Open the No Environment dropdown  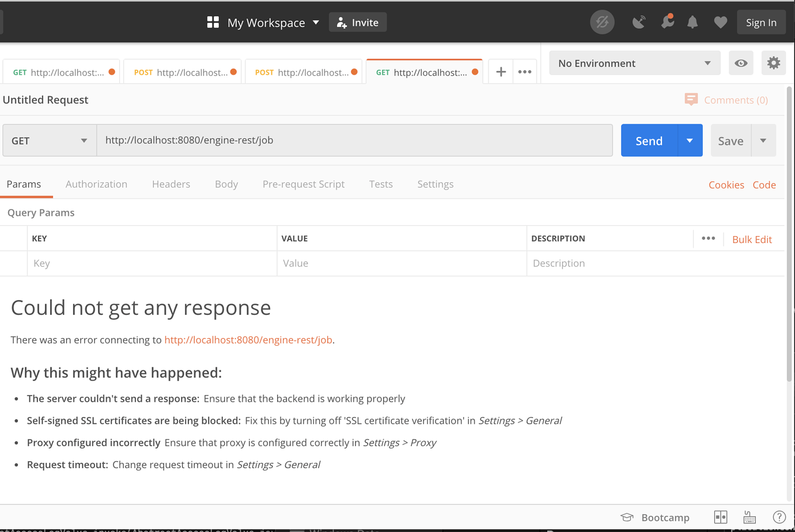pos(634,63)
